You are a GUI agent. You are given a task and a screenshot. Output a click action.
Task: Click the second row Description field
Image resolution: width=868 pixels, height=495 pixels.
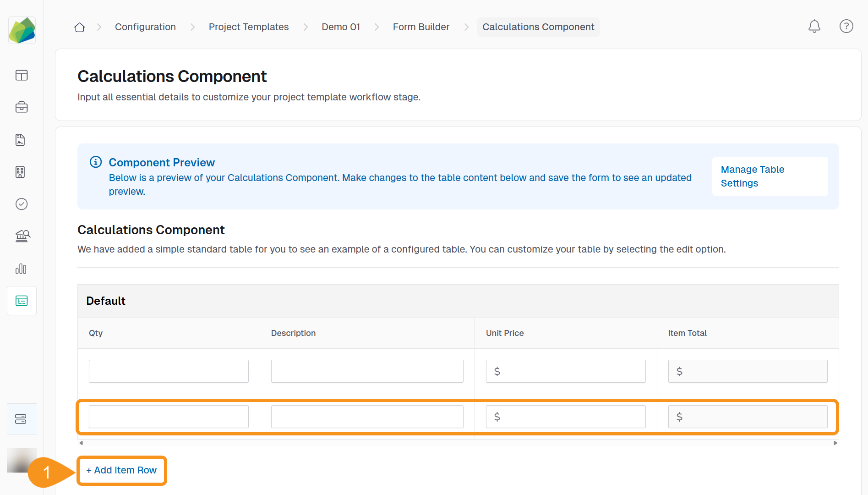[x=367, y=417]
